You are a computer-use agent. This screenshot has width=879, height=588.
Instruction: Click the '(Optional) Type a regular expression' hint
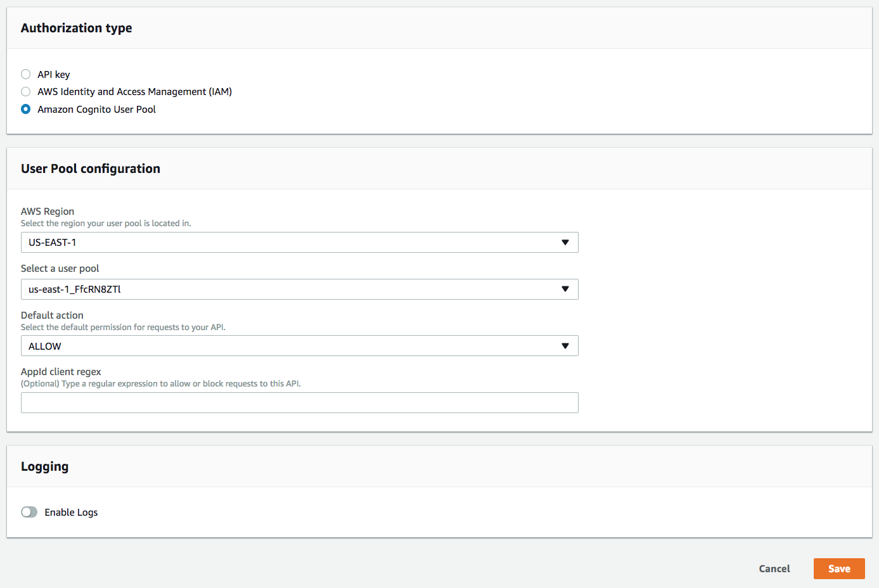click(161, 383)
